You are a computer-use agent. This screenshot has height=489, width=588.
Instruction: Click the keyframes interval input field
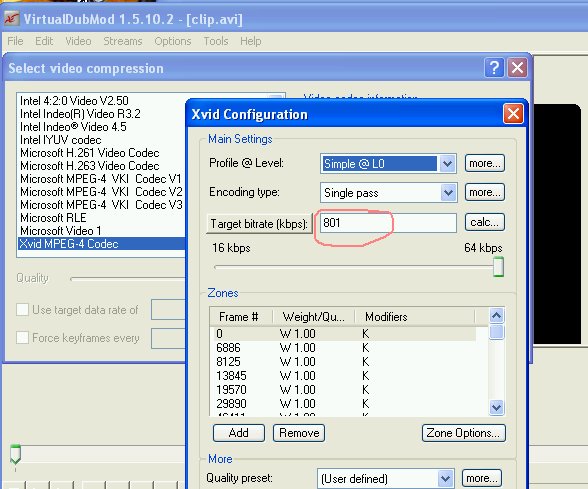tap(168, 338)
